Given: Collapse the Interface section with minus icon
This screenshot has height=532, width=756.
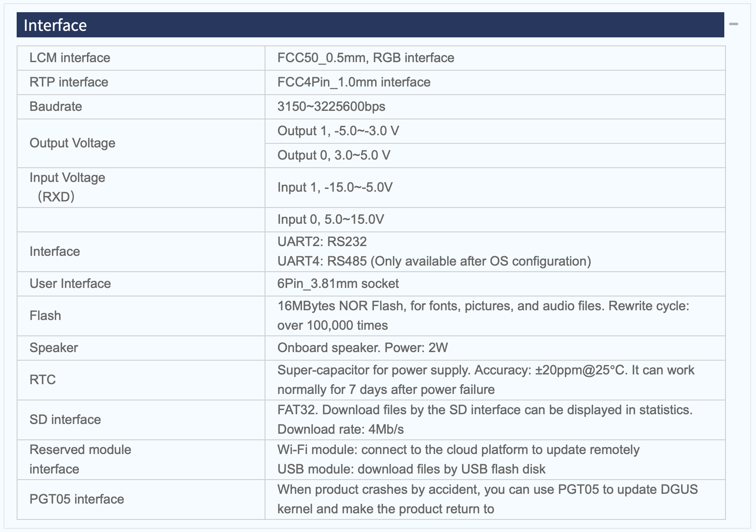Looking at the screenshot, I should pyautogui.click(x=733, y=24).
